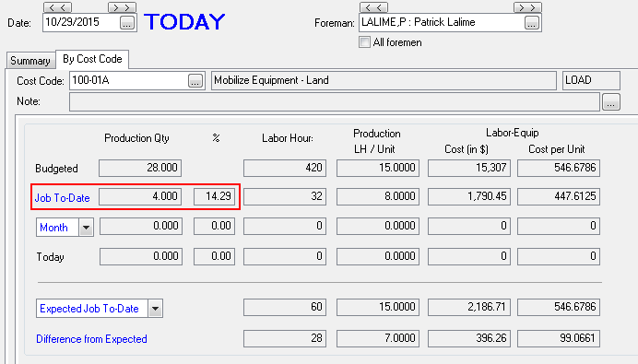Click Today row Labor Hours field
This screenshot has height=364, width=638.
[x=285, y=256]
